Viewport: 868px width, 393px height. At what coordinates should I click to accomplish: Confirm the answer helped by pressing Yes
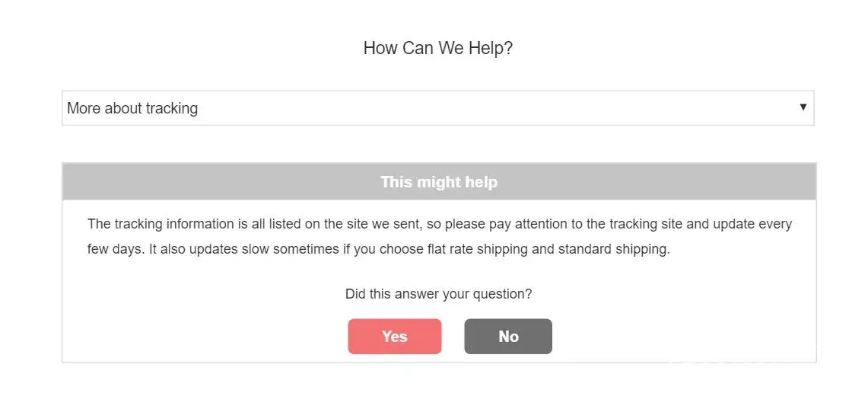click(394, 337)
